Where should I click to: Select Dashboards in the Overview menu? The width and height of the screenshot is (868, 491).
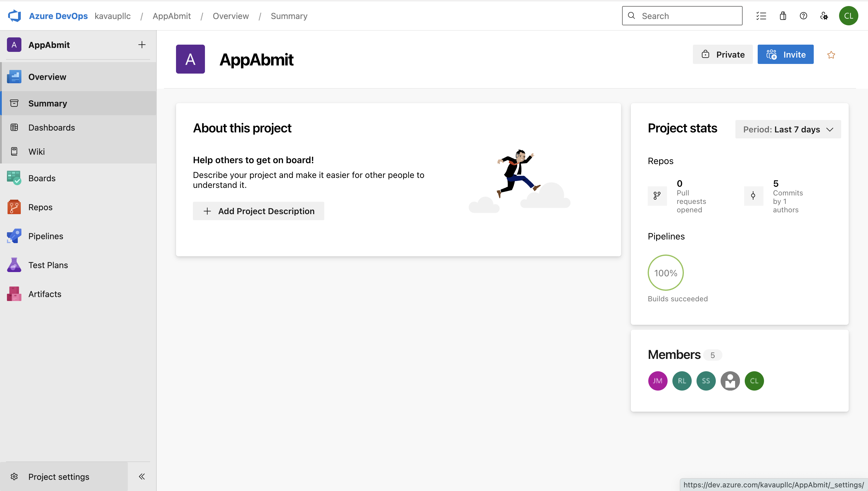[x=52, y=128]
